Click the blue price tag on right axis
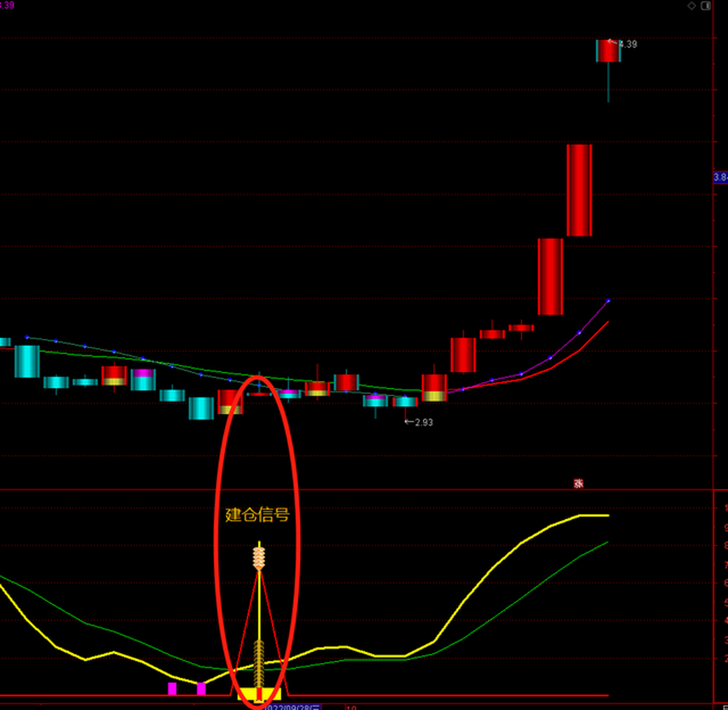The width and height of the screenshot is (728, 710). 720,177
